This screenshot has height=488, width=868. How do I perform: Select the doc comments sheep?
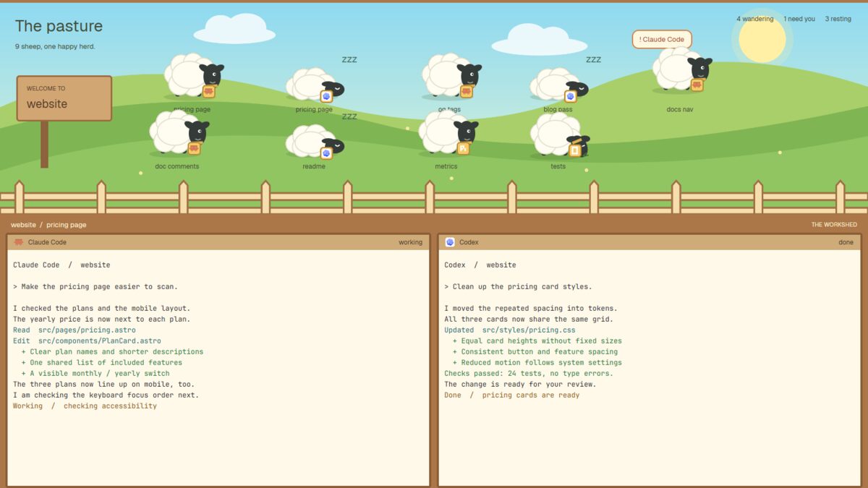[x=179, y=133]
